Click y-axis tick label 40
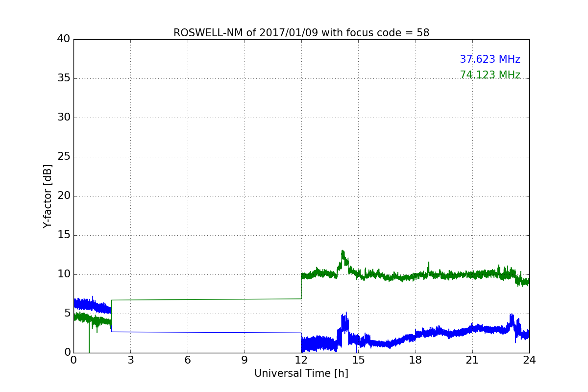 pyautogui.click(x=64, y=39)
